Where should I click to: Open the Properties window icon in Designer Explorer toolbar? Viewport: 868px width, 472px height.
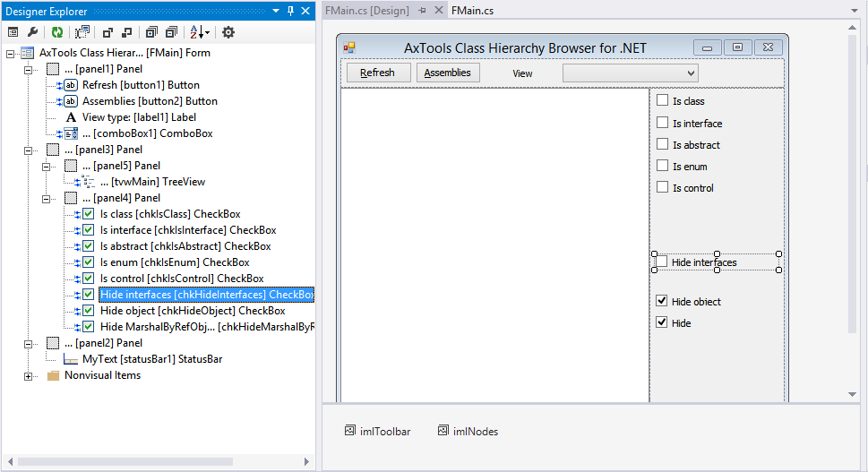[x=13, y=32]
